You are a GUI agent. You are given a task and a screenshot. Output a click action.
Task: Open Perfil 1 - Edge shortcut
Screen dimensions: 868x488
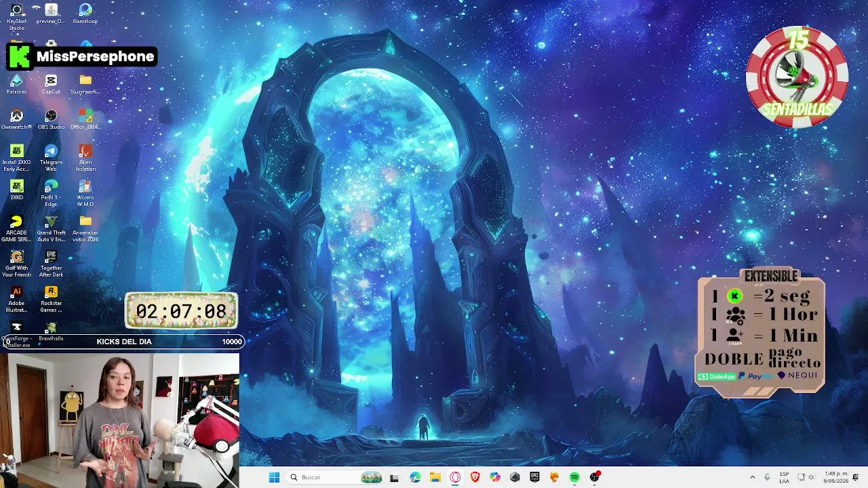51,193
